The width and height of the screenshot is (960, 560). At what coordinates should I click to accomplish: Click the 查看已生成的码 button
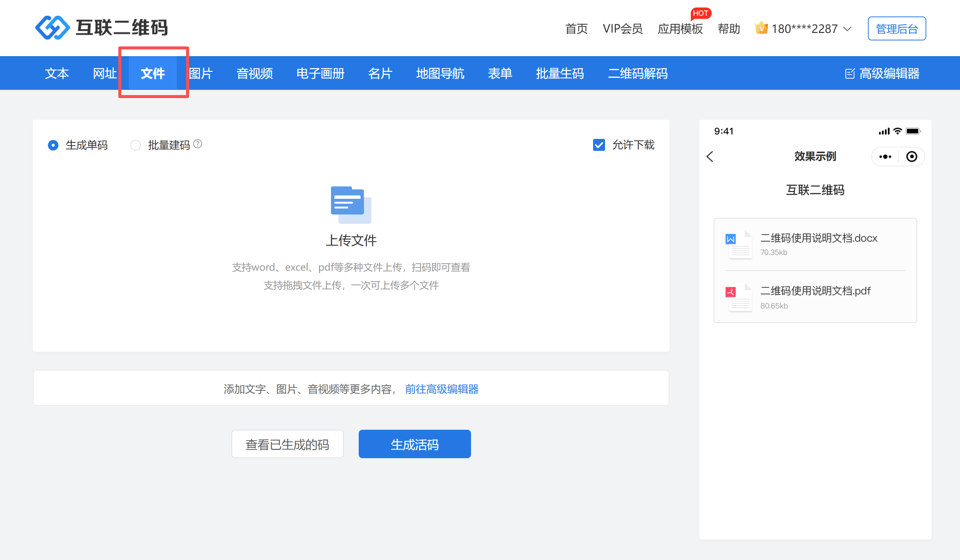point(287,444)
